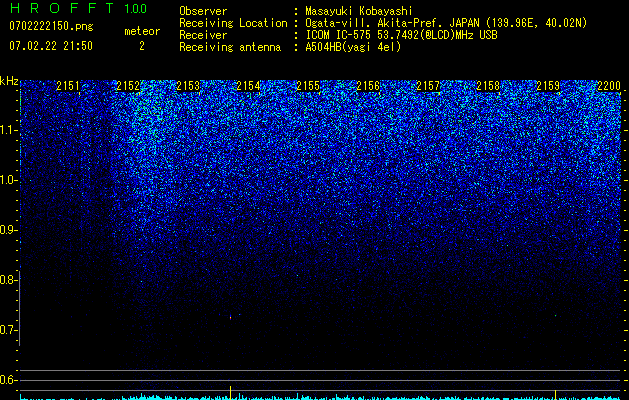This screenshot has width=629, height=400.
Task: Click ICOM IC-575 53.7492 MHz USB text
Action: coord(401,35)
